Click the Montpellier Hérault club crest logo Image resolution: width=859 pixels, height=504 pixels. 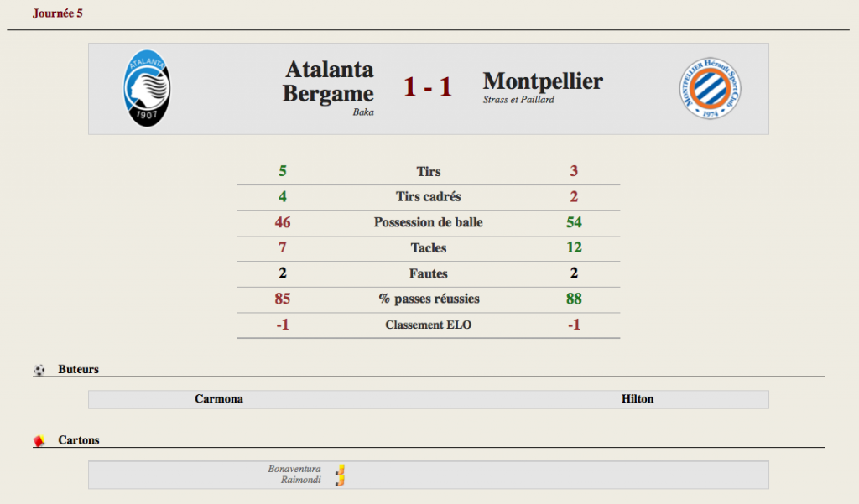click(711, 88)
